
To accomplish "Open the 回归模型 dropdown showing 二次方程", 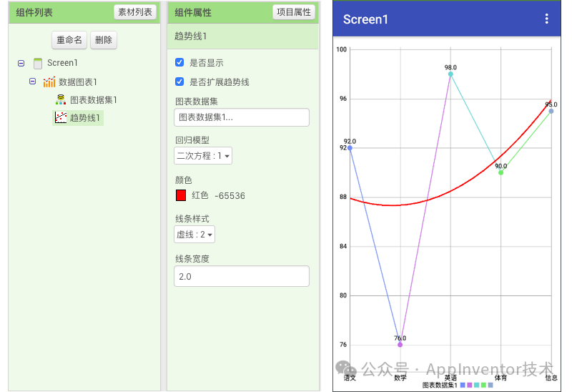I will (x=203, y=156).
